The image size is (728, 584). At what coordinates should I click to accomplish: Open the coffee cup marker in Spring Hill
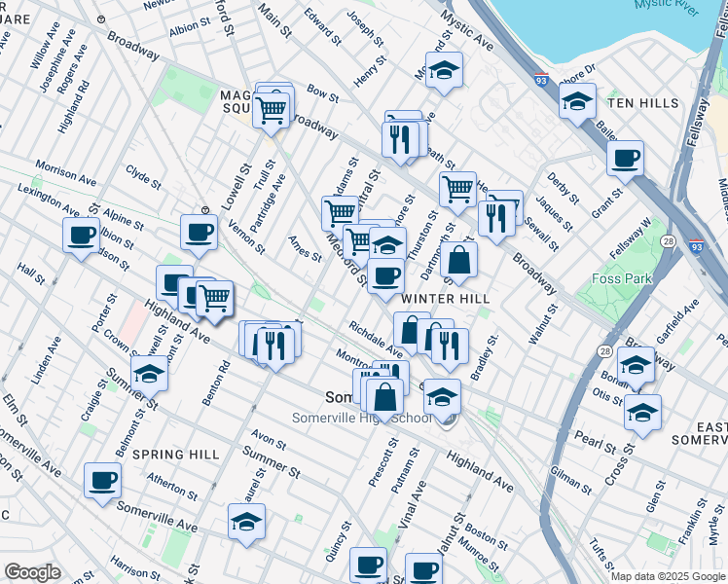pos(103,481)
